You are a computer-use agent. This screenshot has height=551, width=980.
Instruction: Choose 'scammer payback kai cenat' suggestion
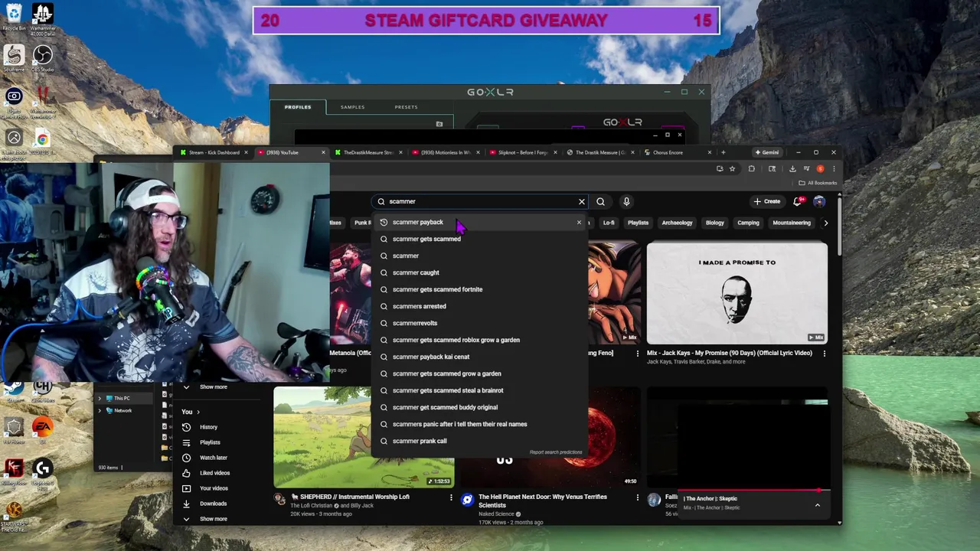(x=479, y=357)
